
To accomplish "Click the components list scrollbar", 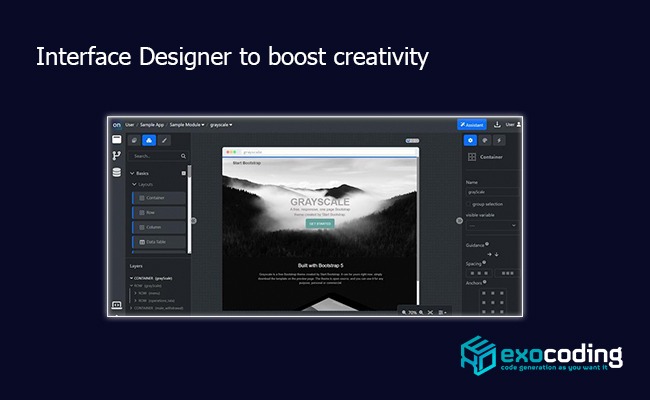I will (189, 209).
